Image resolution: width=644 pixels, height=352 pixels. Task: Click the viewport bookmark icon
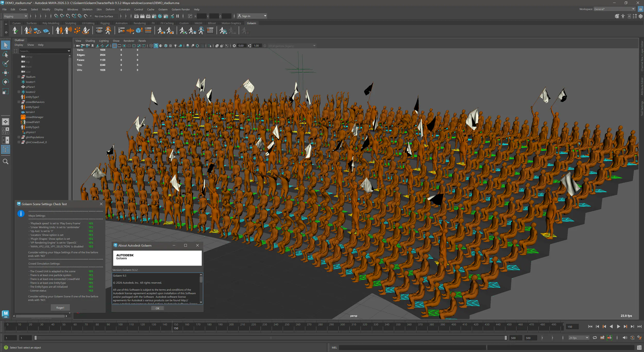(93, 46)
